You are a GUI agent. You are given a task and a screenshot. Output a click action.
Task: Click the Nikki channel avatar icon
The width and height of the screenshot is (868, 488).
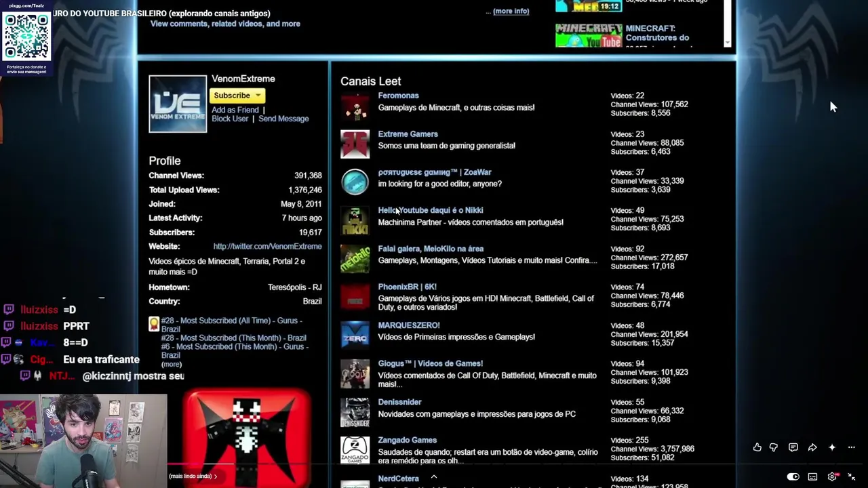click(x=355, y=220)
